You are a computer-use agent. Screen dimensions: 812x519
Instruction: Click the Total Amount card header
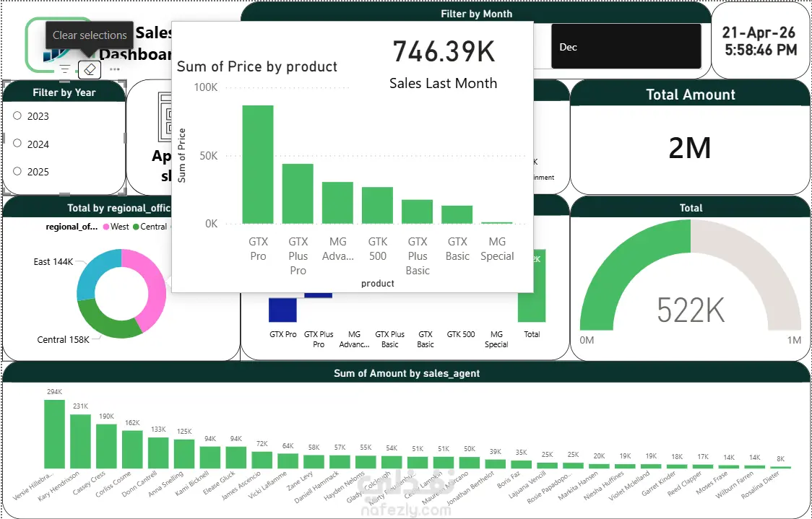[691, 94]
